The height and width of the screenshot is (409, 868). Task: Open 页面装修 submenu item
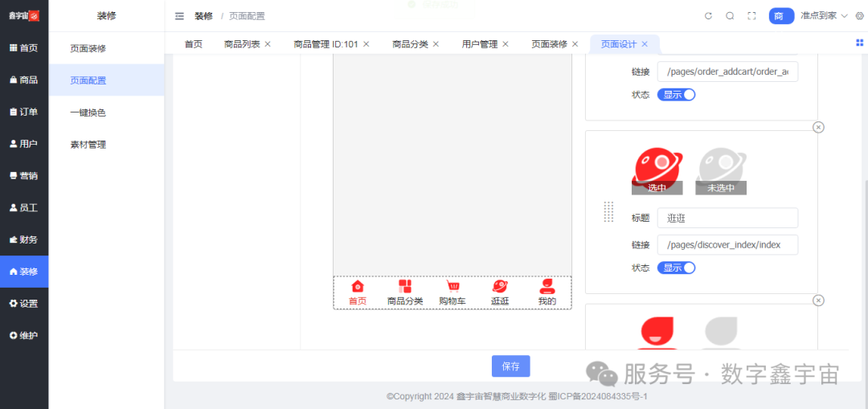click(106, 48)
